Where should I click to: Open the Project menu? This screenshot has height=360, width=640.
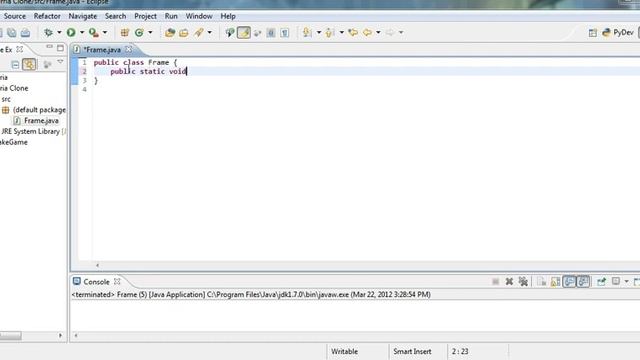tap(145, 16)
